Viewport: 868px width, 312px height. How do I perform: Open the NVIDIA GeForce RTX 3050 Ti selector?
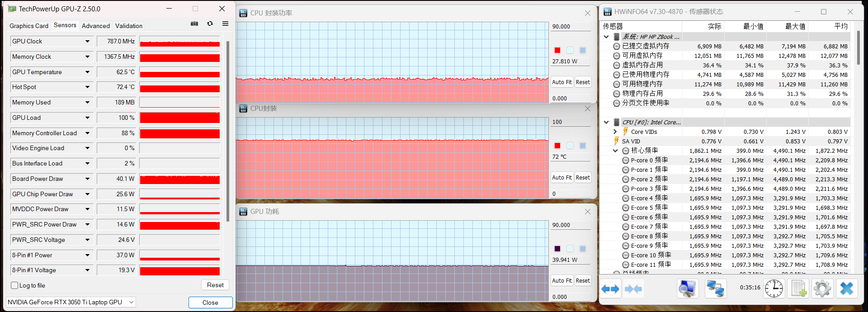pos(71,302)
